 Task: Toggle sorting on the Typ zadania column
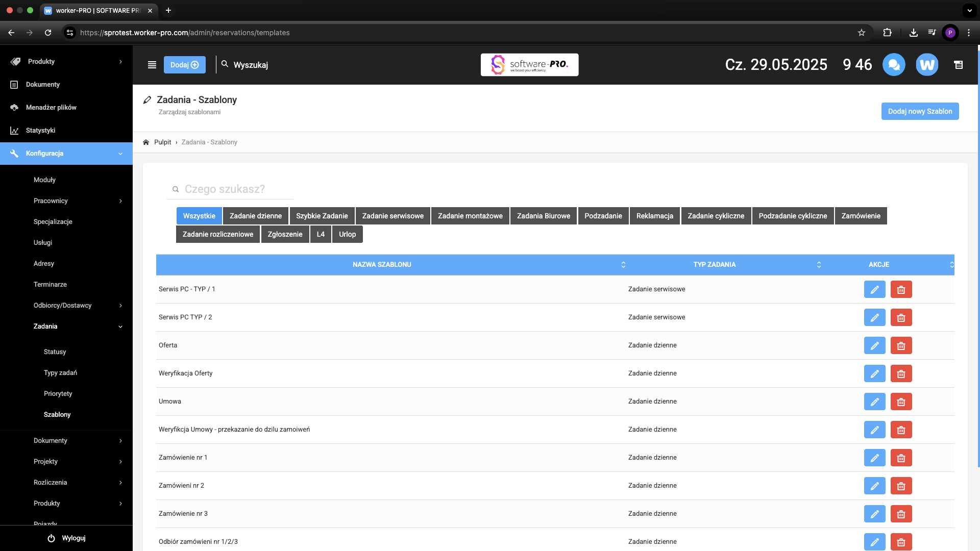714,264
